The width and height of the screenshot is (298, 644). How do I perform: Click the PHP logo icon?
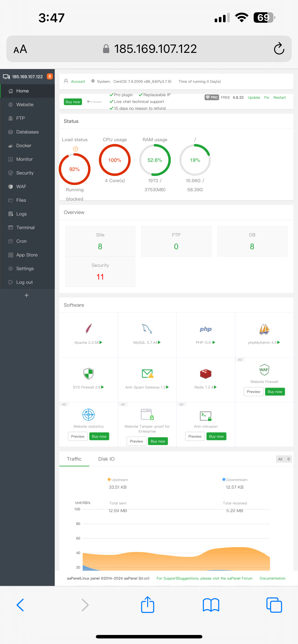206,329
